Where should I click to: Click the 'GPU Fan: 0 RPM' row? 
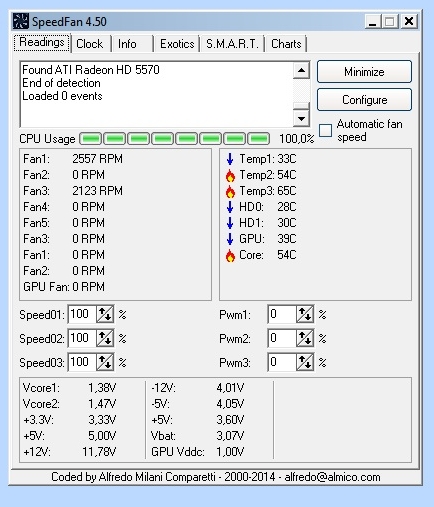pos(64,287)
